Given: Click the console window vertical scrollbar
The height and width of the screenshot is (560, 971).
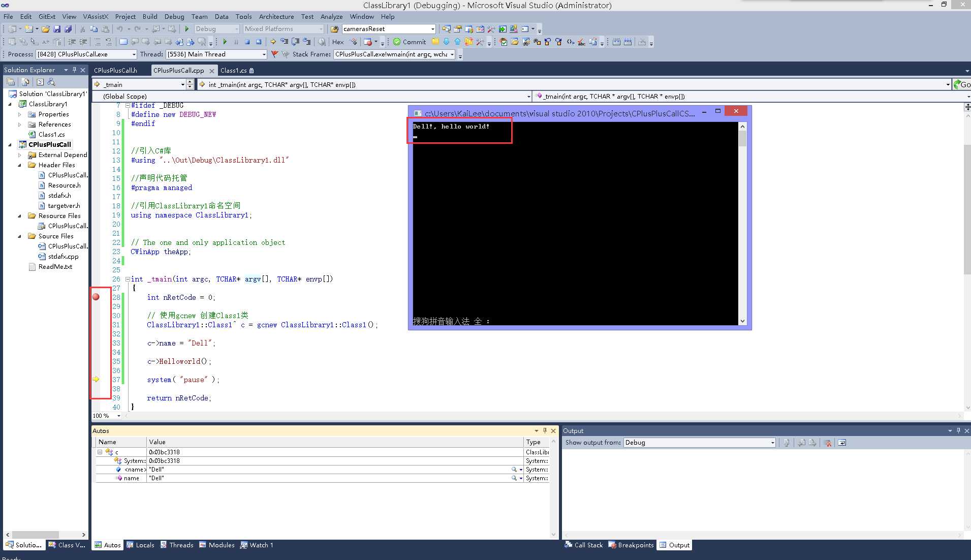Looking at the screenshot, I should 742,224.
